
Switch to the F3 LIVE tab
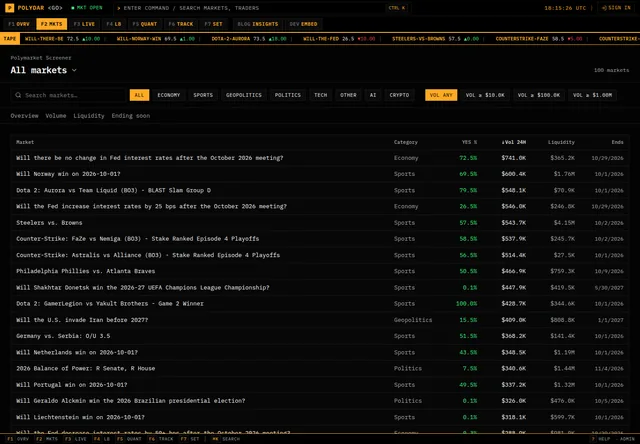(84, 24)
